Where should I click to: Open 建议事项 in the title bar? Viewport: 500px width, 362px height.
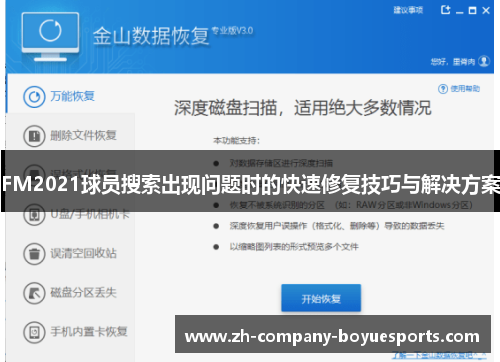(408, 10)
